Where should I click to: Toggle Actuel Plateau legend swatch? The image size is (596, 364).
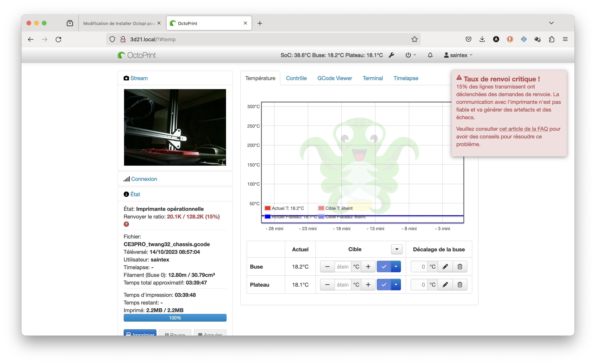(267, 217)
